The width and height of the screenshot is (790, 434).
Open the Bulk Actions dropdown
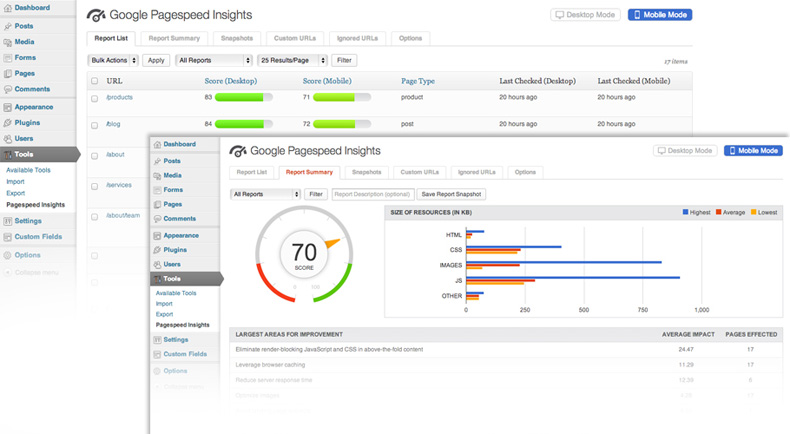tap(113, 60)
